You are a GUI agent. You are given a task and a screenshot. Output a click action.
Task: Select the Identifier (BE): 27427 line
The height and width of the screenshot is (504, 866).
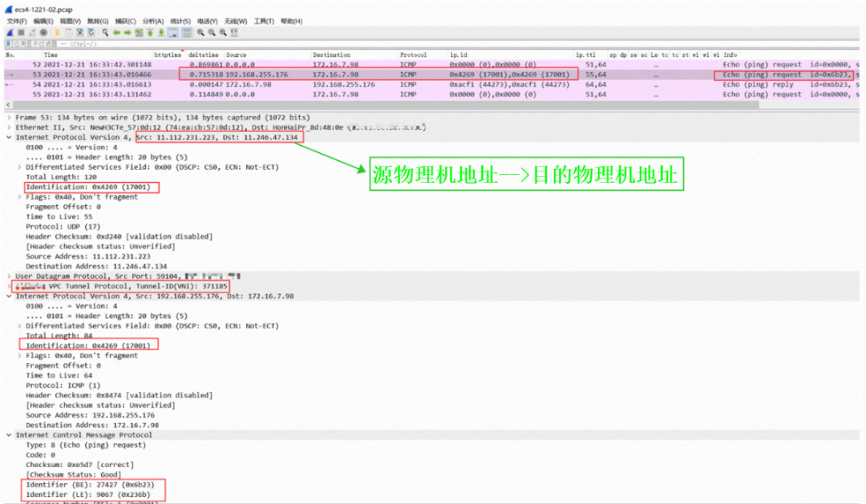90,485
